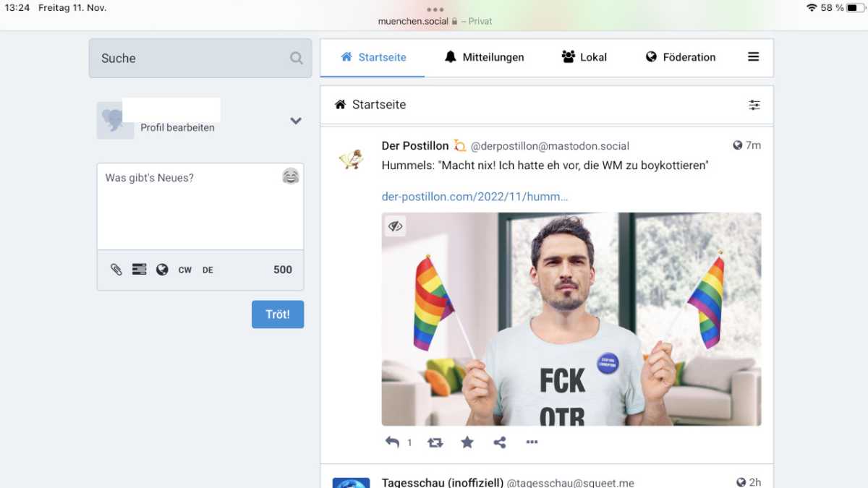Click the Hummels post text

coord(545,166)
